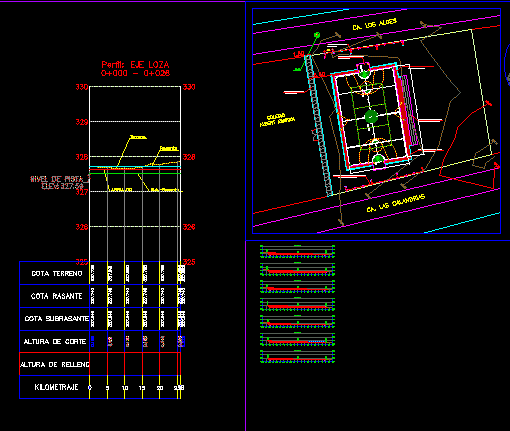This screenshot has width=510, height=431.
Task: Select the kilometraje value 10 in the table
Action: coord(125,388)
